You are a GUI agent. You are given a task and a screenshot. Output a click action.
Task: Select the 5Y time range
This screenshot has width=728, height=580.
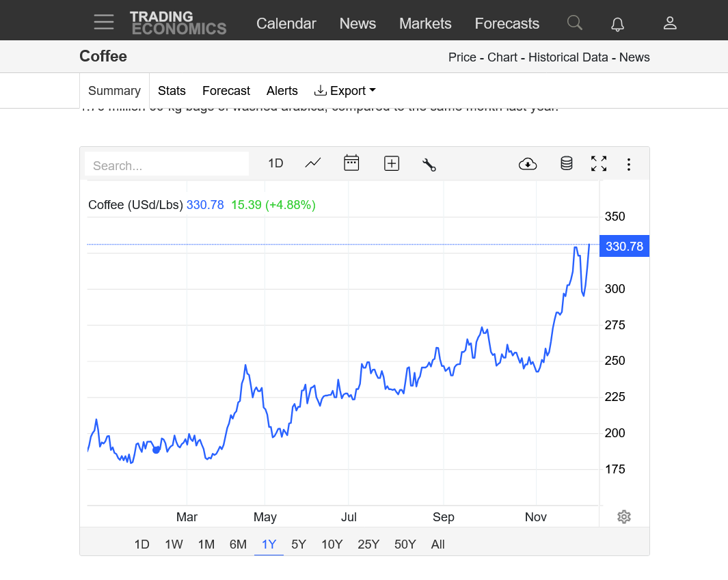click(x=299, y=544)
